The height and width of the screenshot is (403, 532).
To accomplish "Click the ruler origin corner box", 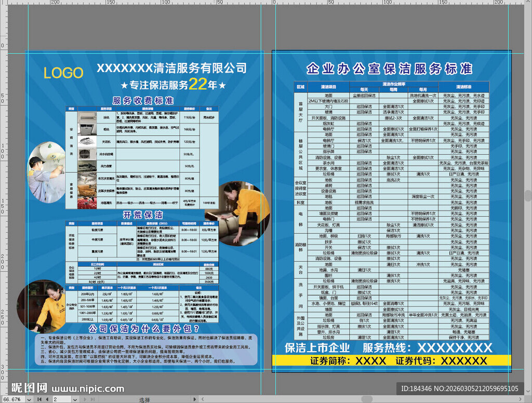I will point(3,3).
